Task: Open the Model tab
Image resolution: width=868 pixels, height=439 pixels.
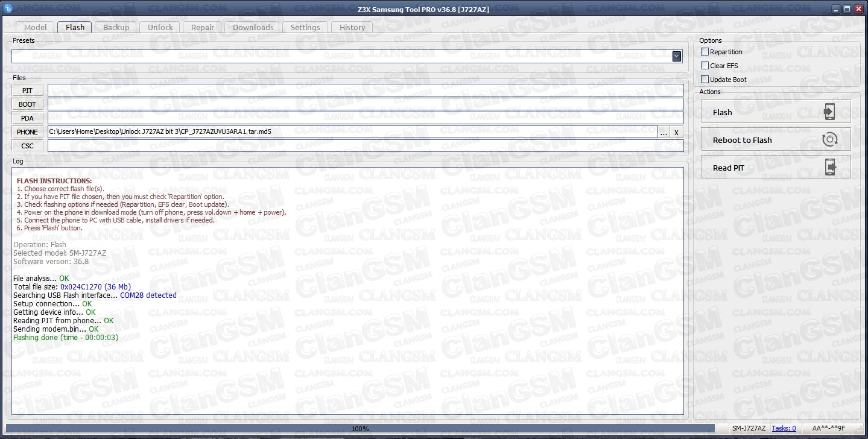Action: click(x=35, y=27)
